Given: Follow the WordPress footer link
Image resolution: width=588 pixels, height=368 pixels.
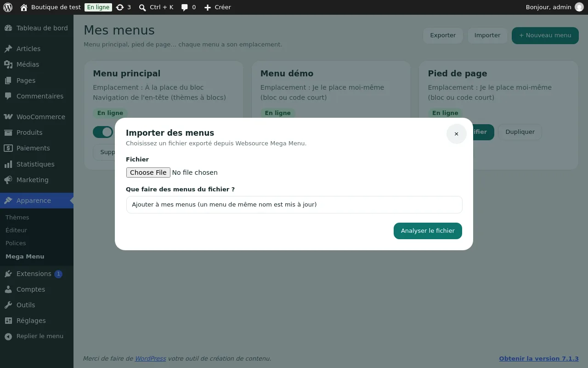Looking at the screenshot, I should pyautogui.click(x=150, y=358).
